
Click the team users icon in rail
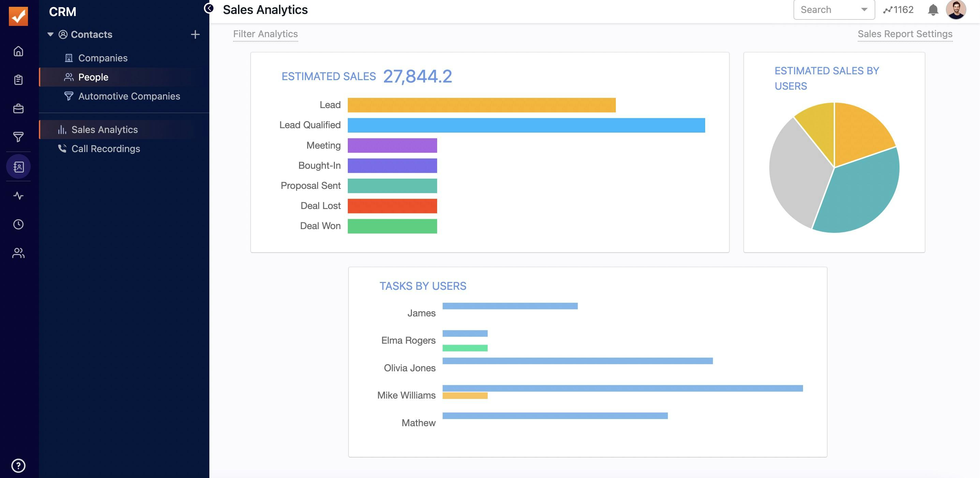coord(18,253)
